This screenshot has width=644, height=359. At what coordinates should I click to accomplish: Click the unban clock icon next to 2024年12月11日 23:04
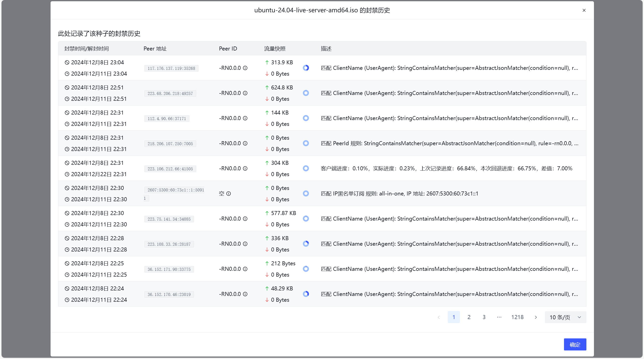tap(67, 74)
